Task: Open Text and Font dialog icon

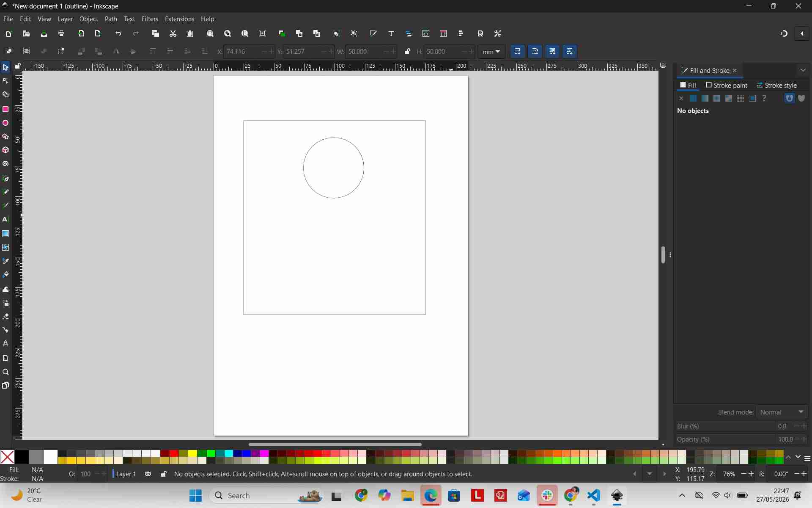Action: coord(391,33)
